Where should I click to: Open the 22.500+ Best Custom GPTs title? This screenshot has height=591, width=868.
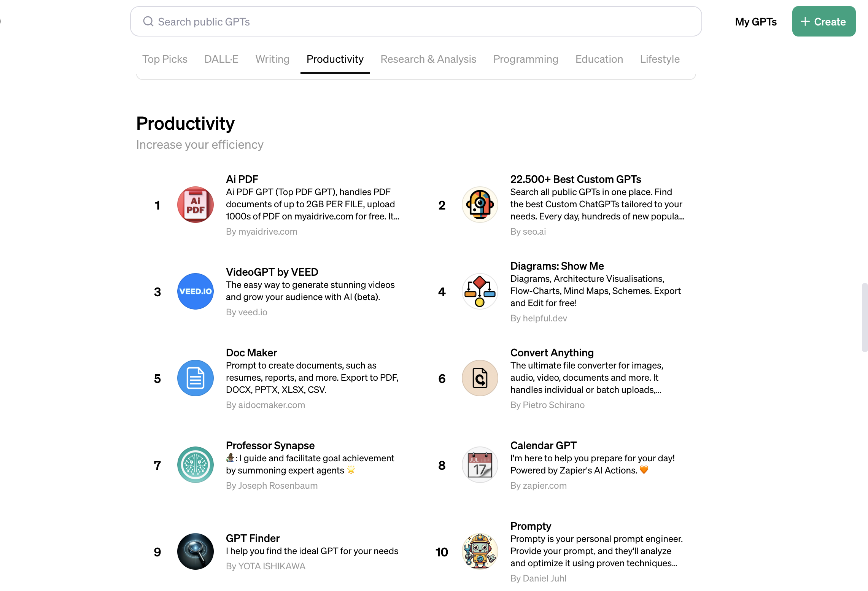pyautogui.click(x=575, y=179)
